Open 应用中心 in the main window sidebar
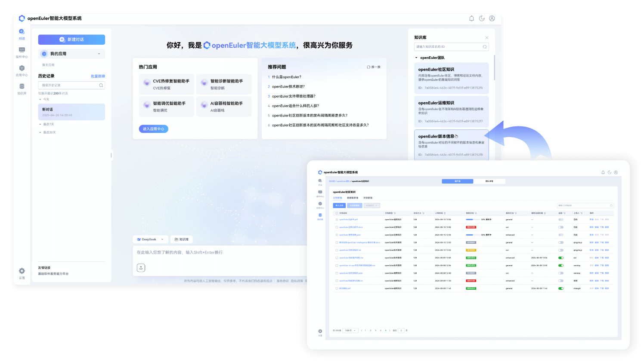Screen dimensions: 644x362 [x=22, y=70]
